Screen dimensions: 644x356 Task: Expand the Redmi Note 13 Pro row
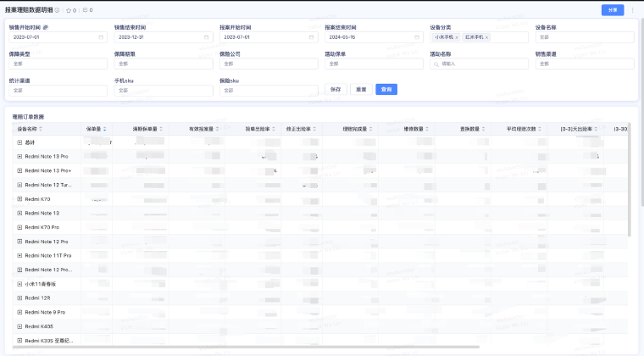pyautogui.click(x=19, y=157)
